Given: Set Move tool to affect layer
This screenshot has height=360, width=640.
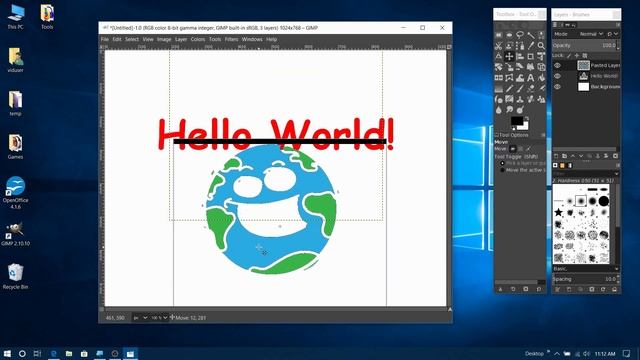Looking at the screenshot, I should click(x=513, y=149).
